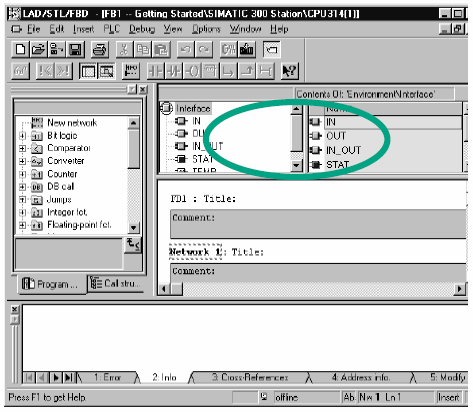
Task: Select IN under the Interface tree
Action: click(x=196, y=121)
